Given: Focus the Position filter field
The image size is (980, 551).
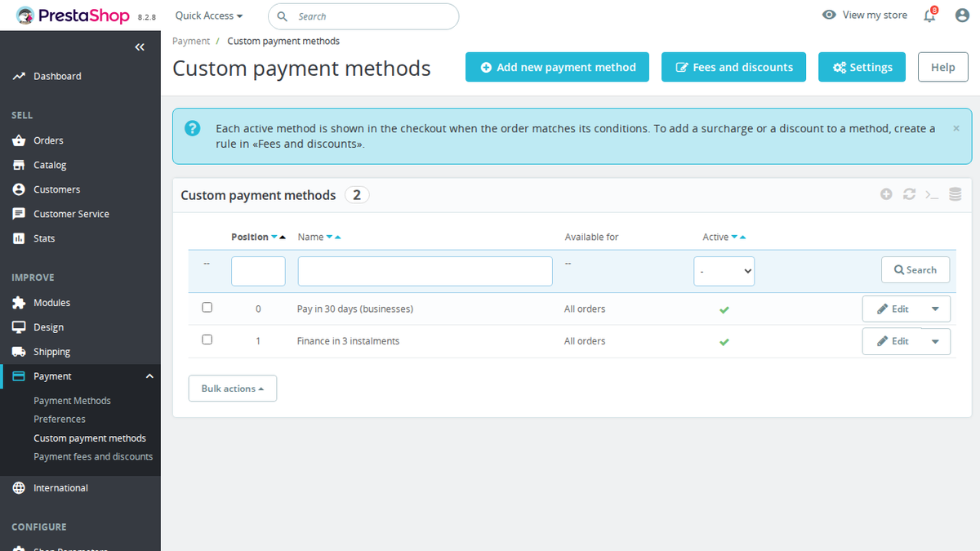Looking at the screenshot, I should click(258, 271).
